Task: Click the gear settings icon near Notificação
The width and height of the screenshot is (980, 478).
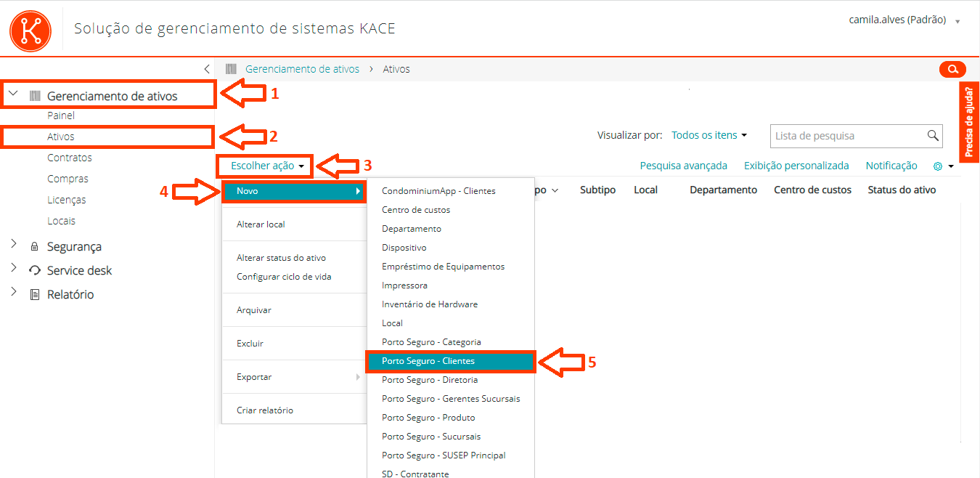Action: coord(938,166)
